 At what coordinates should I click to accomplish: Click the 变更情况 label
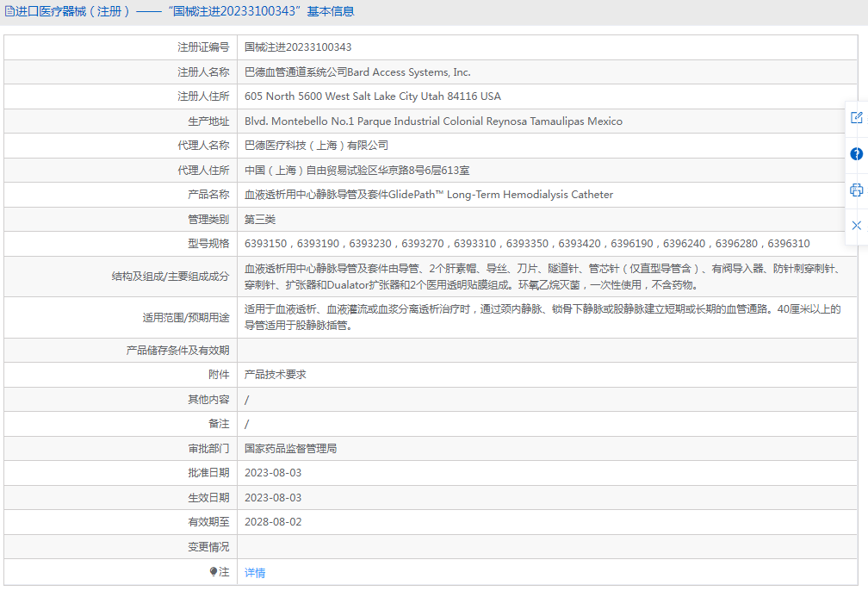(208, 547)
